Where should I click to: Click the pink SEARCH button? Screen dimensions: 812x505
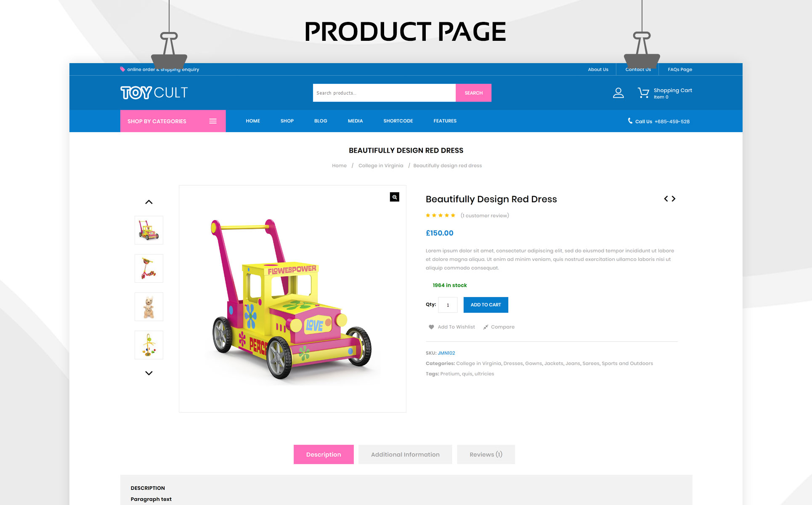point(473,93)
